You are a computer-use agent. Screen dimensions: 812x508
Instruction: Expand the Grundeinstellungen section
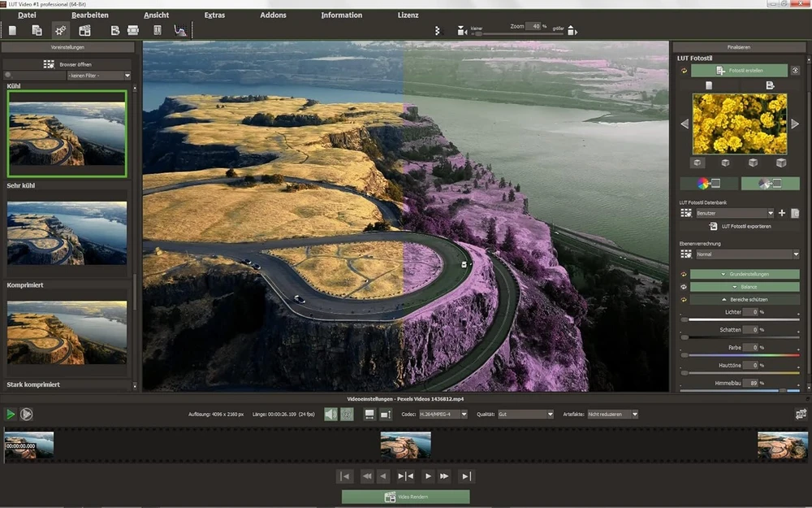point(745,274)
